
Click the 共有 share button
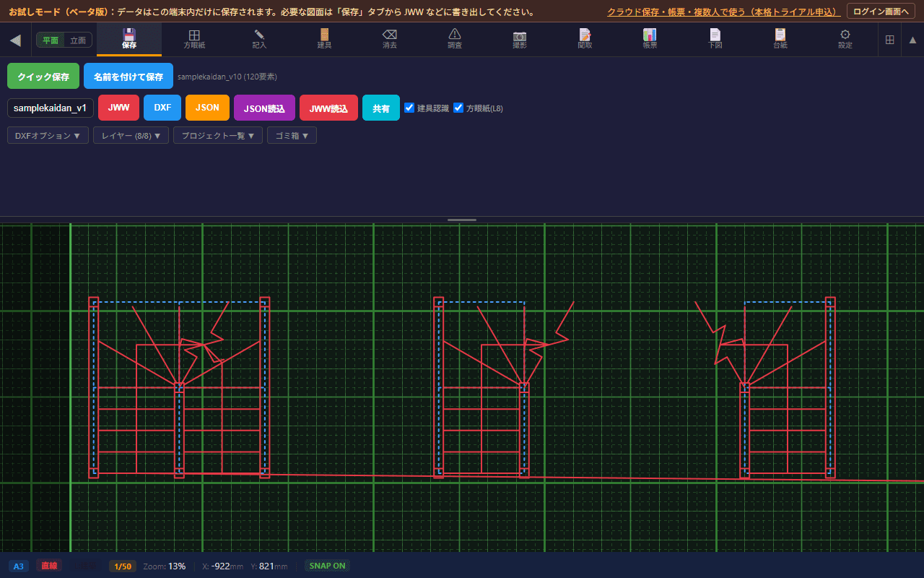click(381, 108)
